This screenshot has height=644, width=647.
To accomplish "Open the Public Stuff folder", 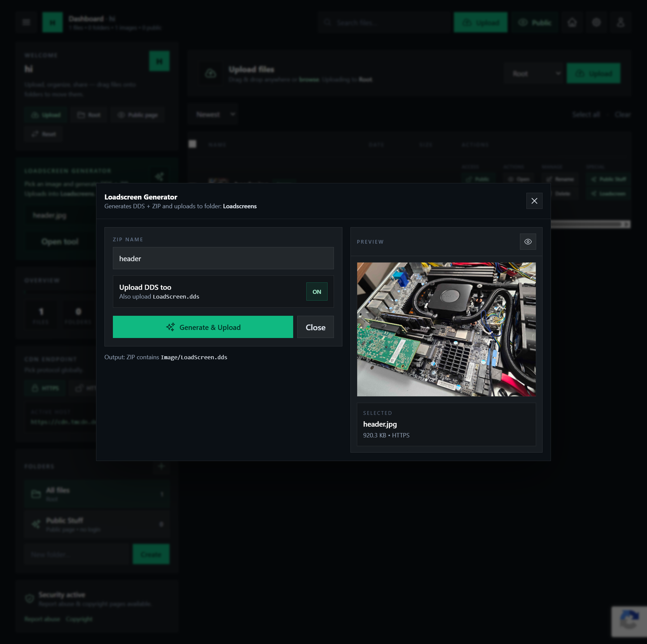I will coord(97,524).
